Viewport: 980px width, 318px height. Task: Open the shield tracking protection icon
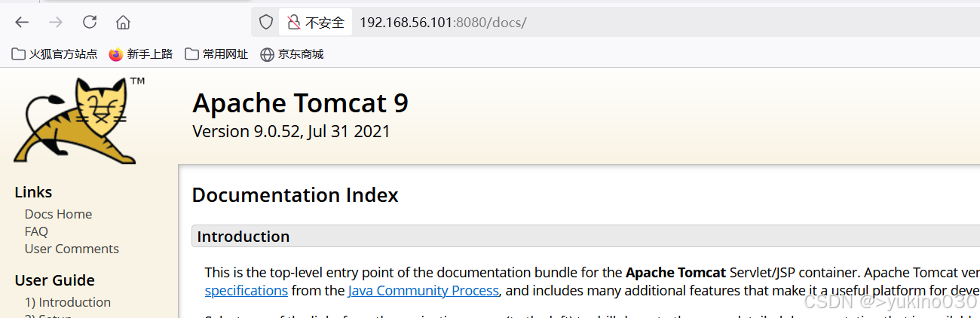265,22
